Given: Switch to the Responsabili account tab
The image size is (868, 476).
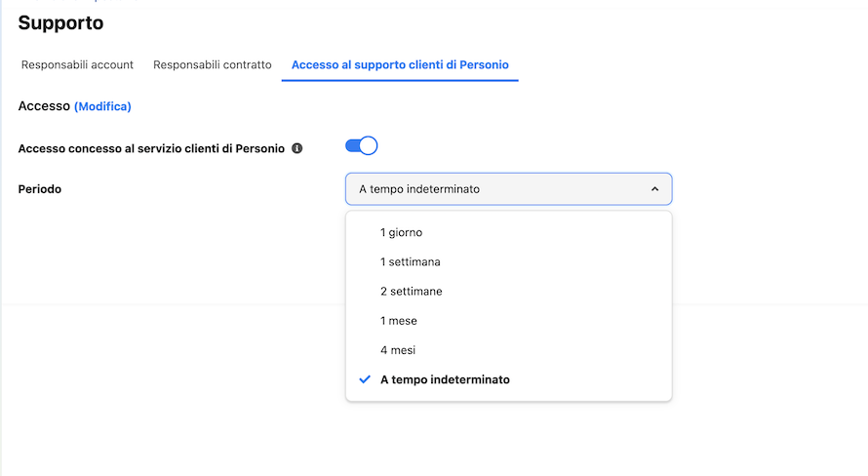Looking at the screenshot, I should pos(77,64).
